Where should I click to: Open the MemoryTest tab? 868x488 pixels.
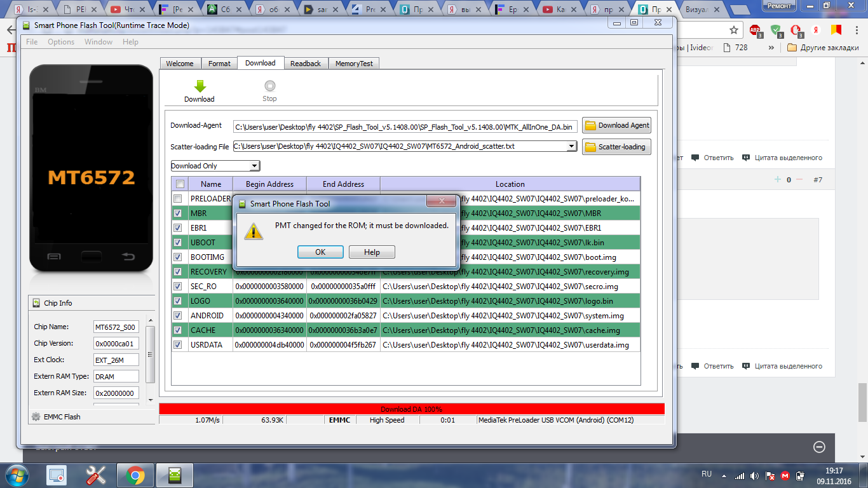click(x=355, y=64)
